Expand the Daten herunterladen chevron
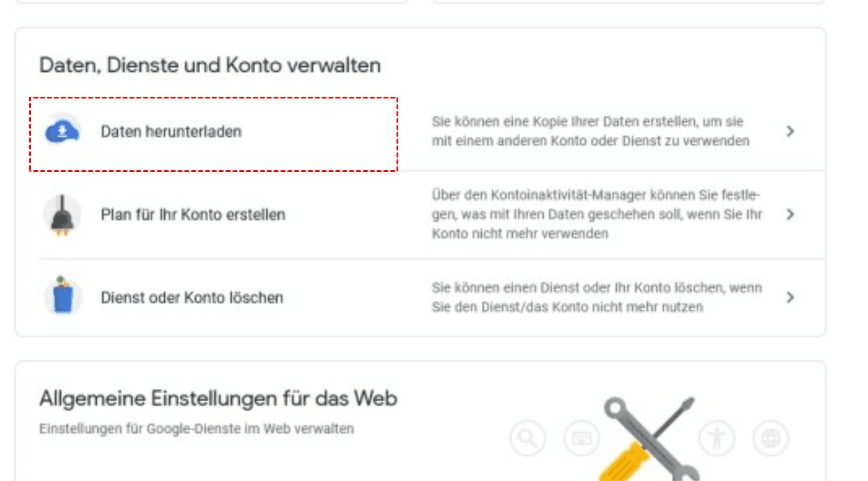Viewport: 868px width, 481px height. point(790,131)
